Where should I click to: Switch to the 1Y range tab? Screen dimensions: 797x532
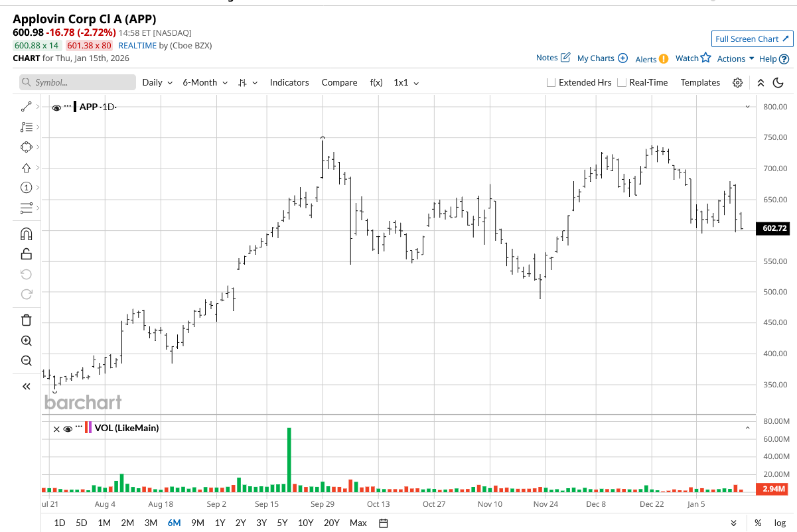tap(220, 523)
